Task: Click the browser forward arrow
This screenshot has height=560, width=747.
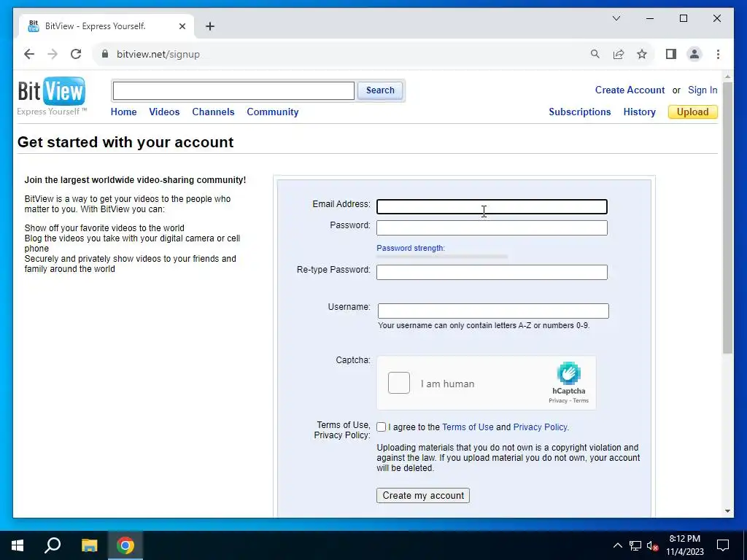Action: 53,54
